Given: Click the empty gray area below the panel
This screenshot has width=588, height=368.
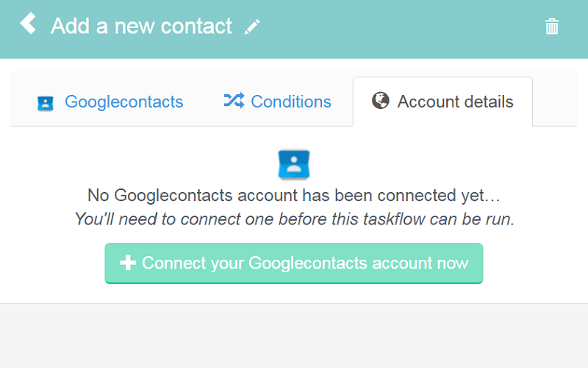Looking at the screenshot, I should 294,336.
